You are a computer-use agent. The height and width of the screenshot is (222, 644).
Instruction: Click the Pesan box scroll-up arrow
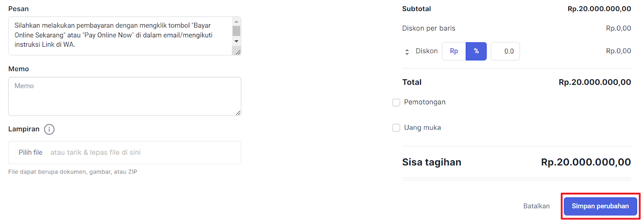(236, 22)
